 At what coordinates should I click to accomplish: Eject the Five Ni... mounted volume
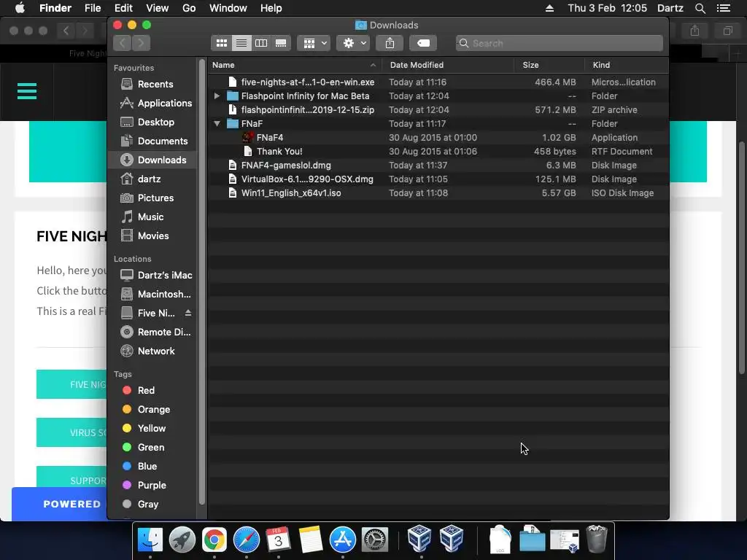tap(188, 313)
